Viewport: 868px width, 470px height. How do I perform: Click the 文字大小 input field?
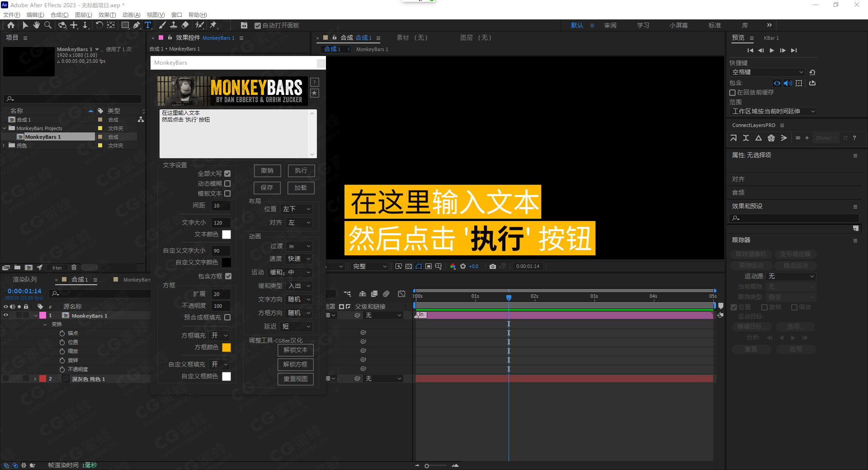[x=221, y=223]
